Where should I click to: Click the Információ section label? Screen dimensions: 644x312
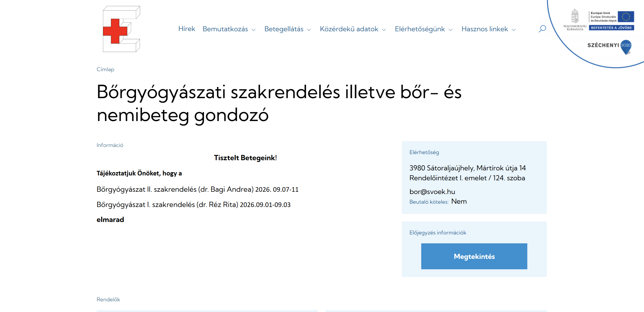(x=110, y=145)
